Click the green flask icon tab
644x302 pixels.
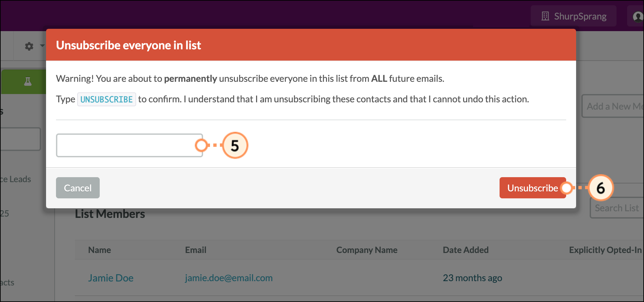click(28, 81)
